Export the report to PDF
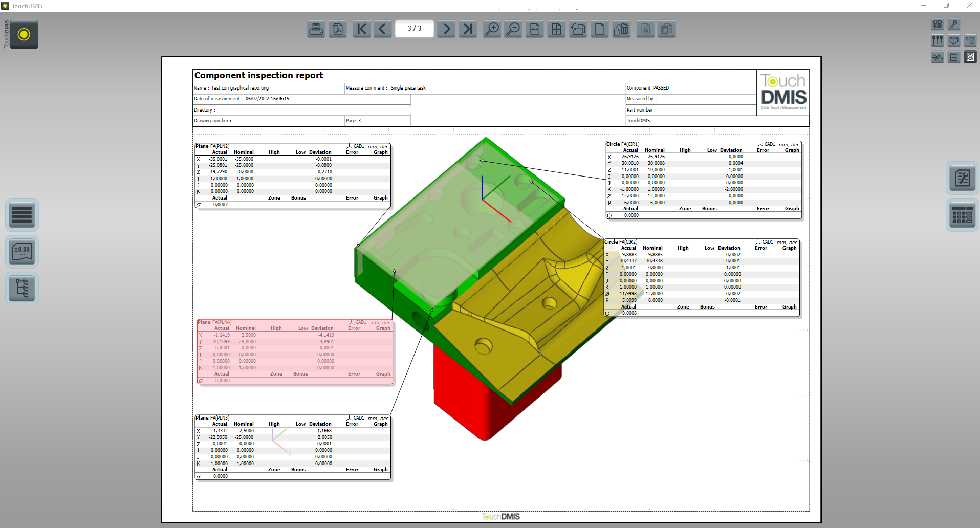Image resolution: width=980 pixels, height=528 pixels. click(x=338, y=29)
